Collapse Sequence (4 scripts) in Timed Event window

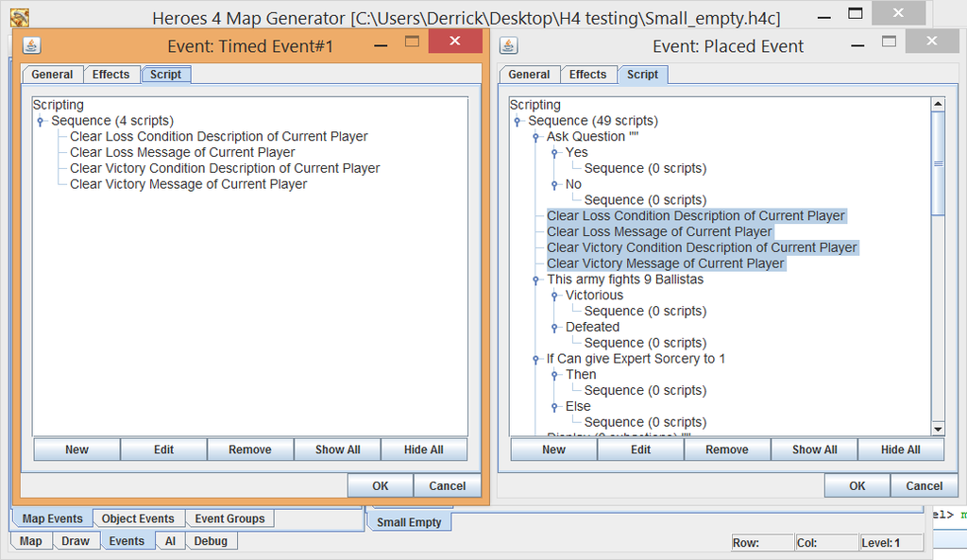pyautogui.click(x=41, y=121)
